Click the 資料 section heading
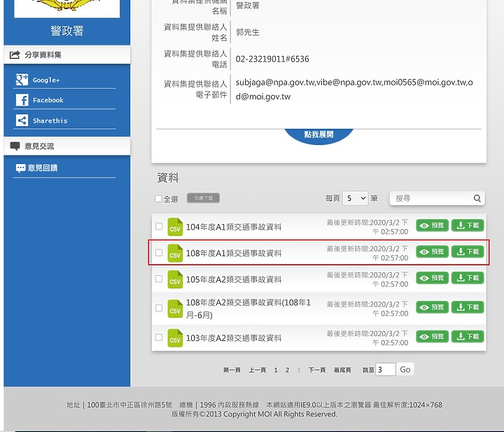504x432 pixels. click(x=168, y=177)
